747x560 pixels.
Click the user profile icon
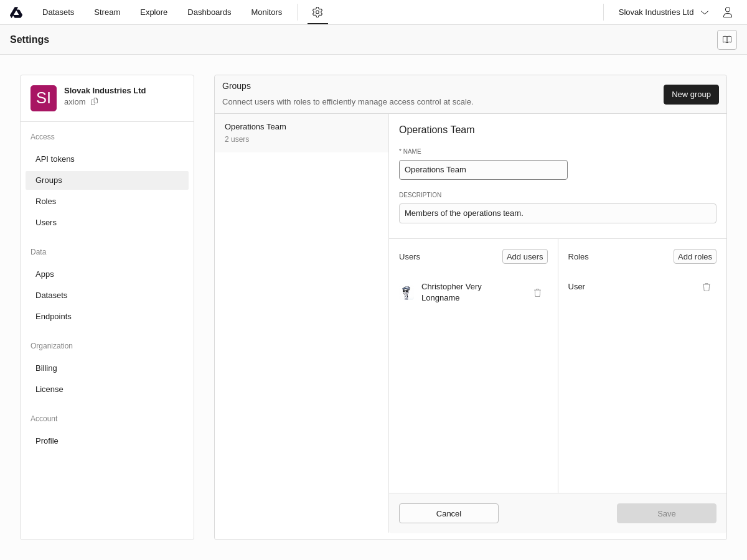click(727, 12)
